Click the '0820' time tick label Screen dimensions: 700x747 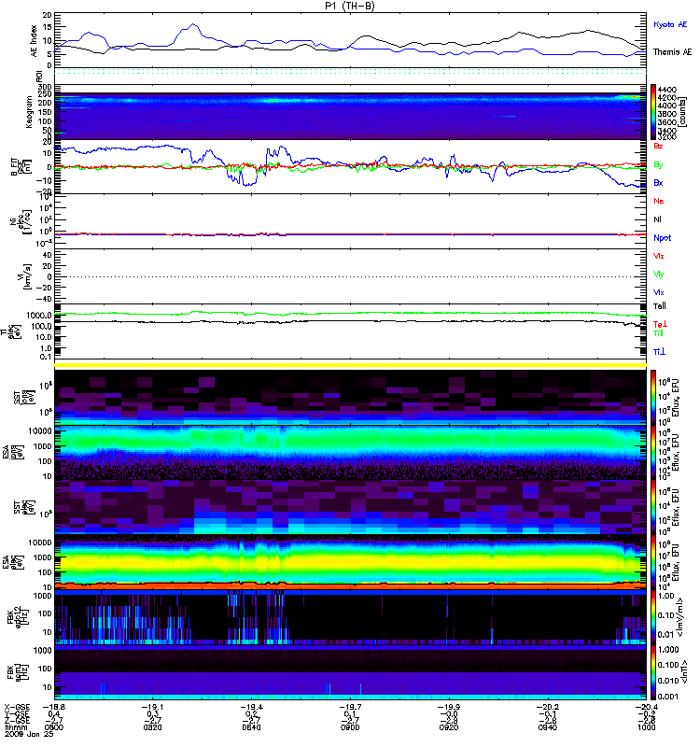152,727
